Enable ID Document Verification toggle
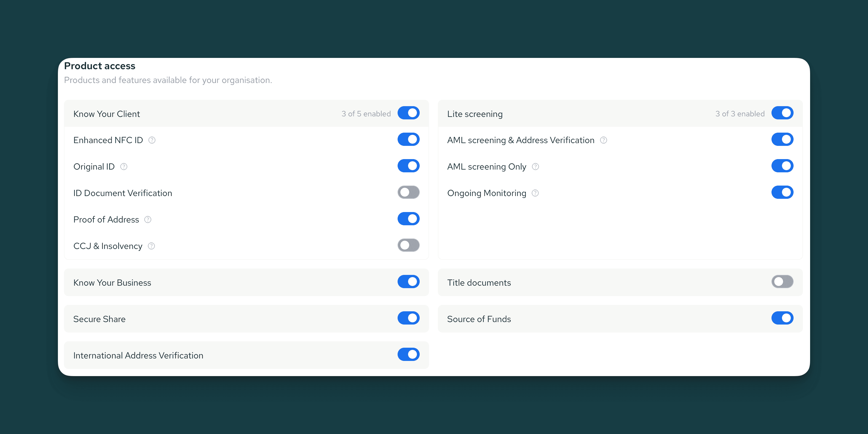 [408, 192]
